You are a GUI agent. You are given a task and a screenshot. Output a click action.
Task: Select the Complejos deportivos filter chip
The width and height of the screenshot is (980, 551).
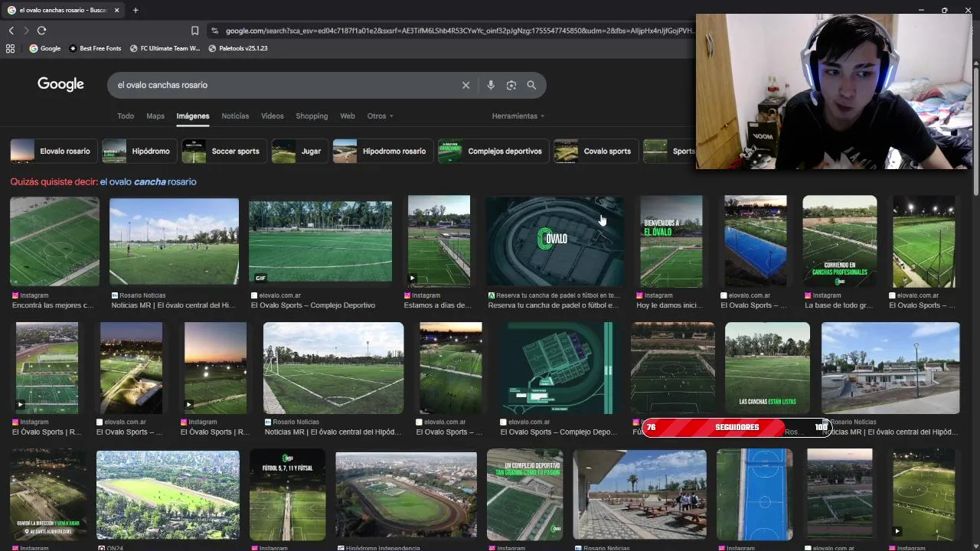click(494, 152)
